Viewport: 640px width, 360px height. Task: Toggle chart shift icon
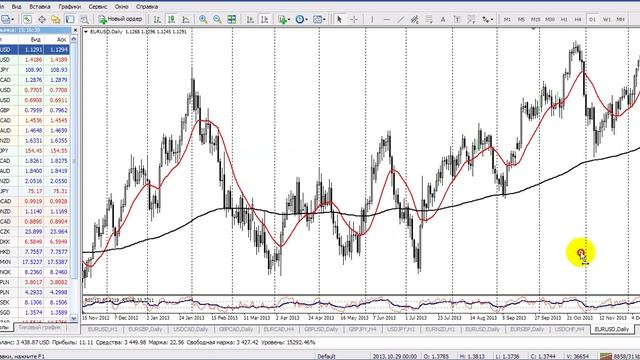pyautogui.click(x=264, y=19)
